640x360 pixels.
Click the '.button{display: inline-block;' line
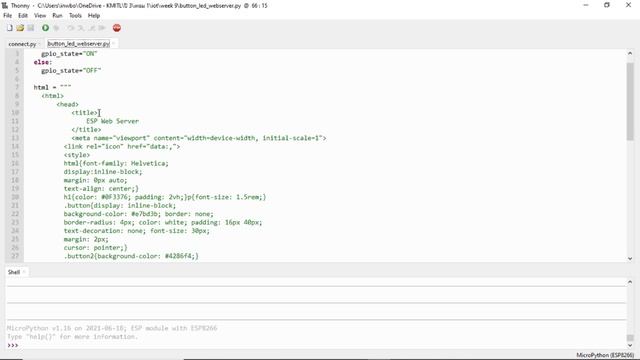(120, 205)
